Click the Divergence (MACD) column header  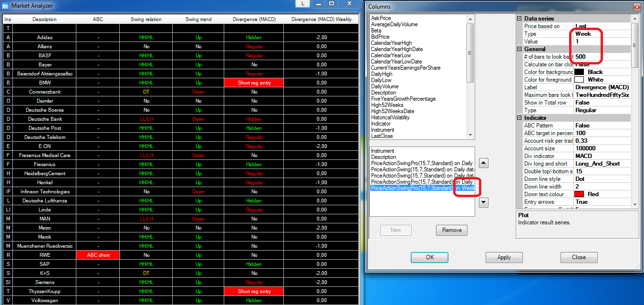tap(254, 20)
